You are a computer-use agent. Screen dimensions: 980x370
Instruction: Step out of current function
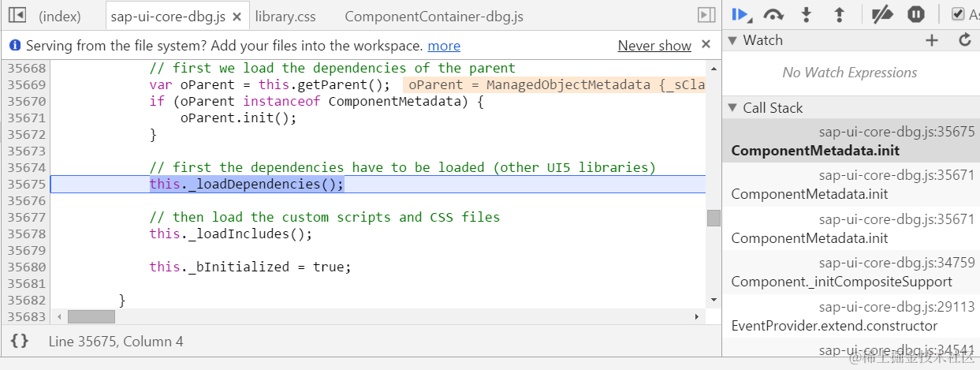(839, 14)
